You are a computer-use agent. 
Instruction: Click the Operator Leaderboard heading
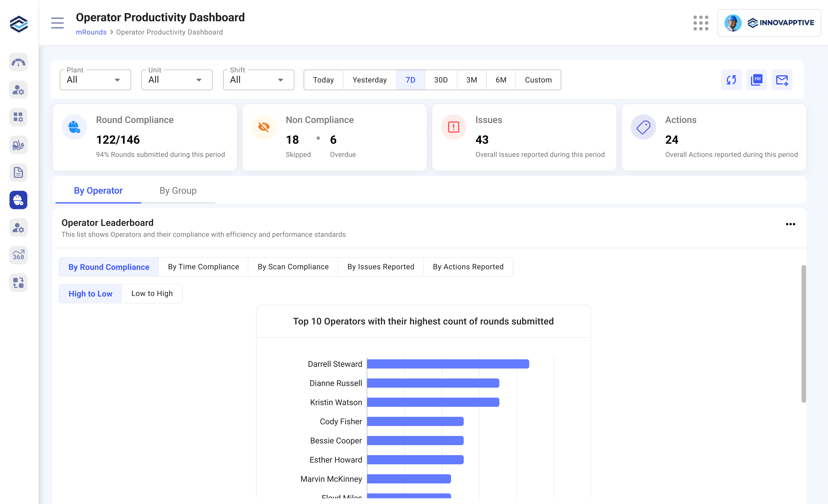click(x=108, y=223)
